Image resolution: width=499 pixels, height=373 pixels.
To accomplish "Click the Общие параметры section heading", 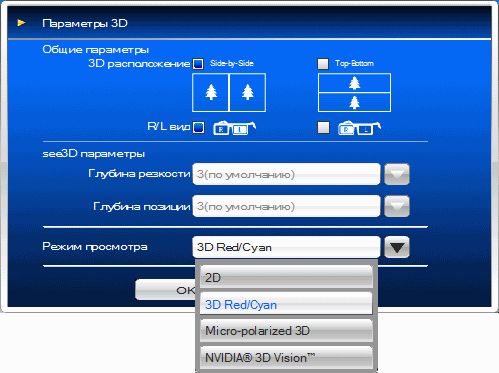I will pos(96,50).
